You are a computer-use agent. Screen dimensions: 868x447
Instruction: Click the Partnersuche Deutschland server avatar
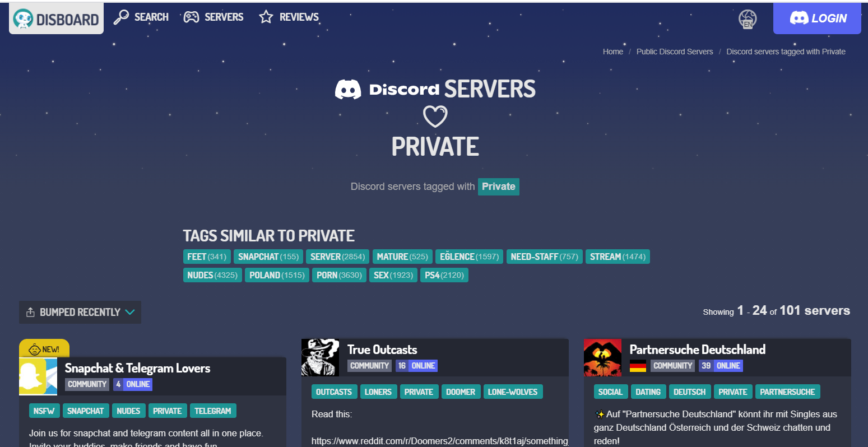click(603, 357)
